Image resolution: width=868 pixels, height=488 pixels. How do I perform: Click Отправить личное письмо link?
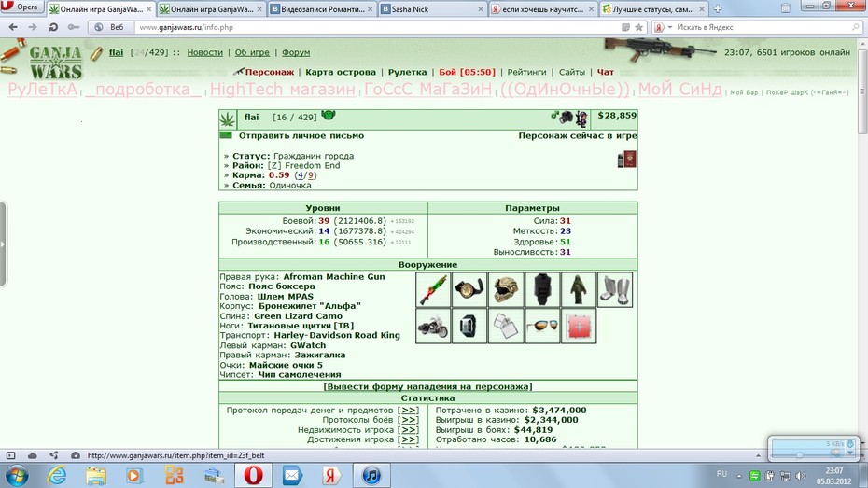pyautogui.click(x=301, y=135)
